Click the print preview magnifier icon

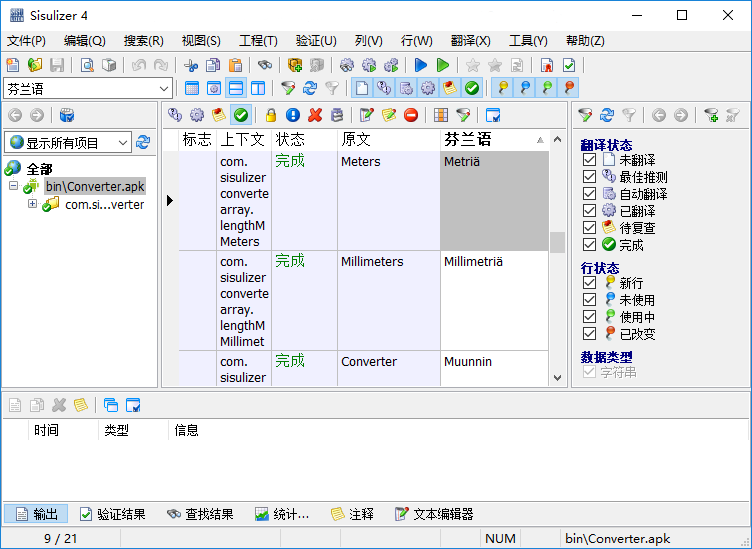(87, 65)
